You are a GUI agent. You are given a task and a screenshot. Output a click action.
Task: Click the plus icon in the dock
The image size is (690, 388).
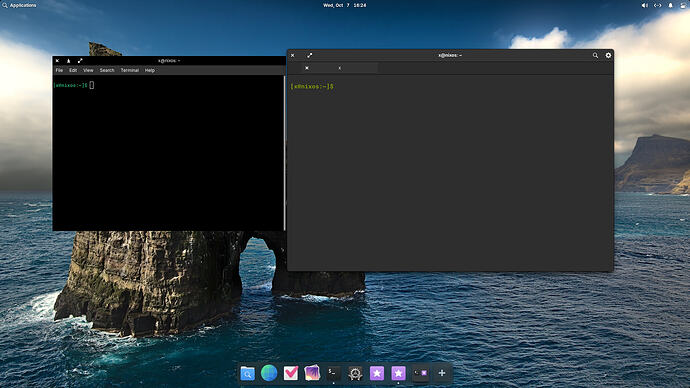[442, 373]
